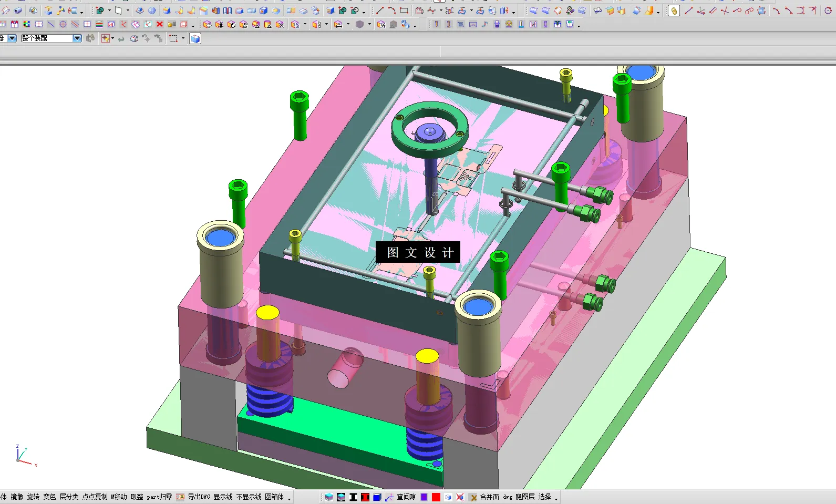The width and height of the screenshot is (836, 504).
Task: Click the blue solid cube icon in bottom toolbar
Action: (x=377, y=497)
